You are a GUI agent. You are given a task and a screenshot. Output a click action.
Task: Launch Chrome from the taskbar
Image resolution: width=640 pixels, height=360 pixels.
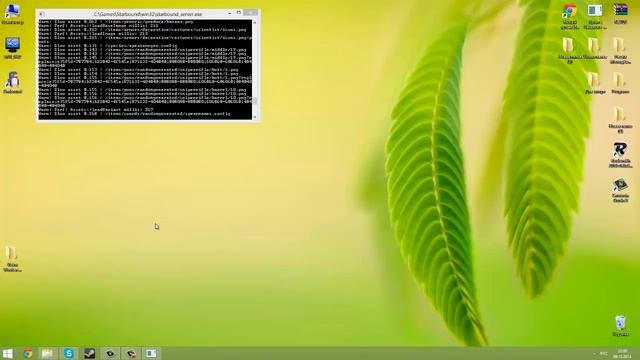28,353
